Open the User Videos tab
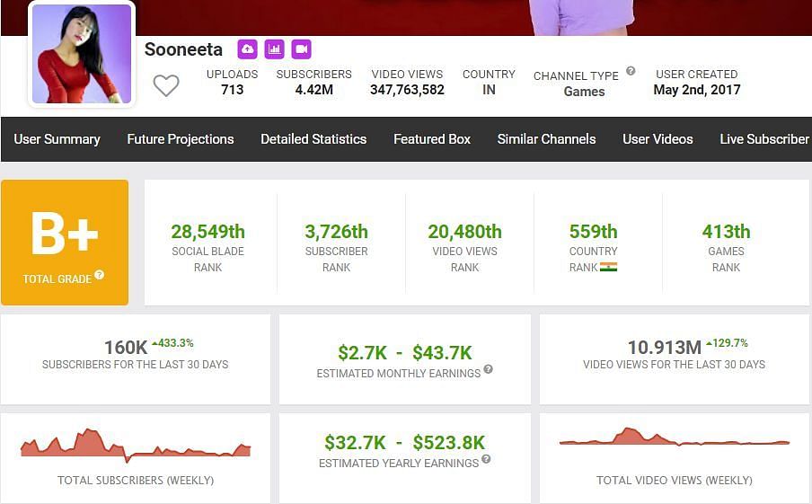The height and width of the screenshot is (504, 812). pos(658,139)
